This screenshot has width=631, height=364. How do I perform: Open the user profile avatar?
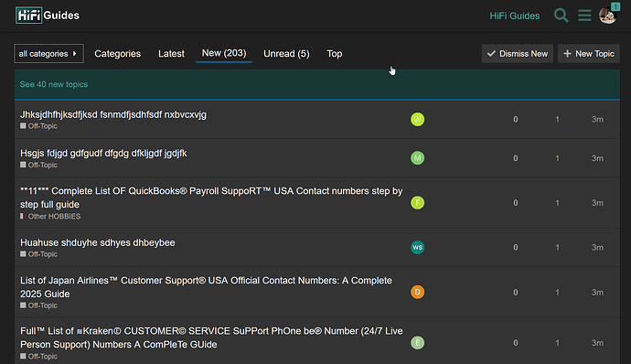click(607, 16)
